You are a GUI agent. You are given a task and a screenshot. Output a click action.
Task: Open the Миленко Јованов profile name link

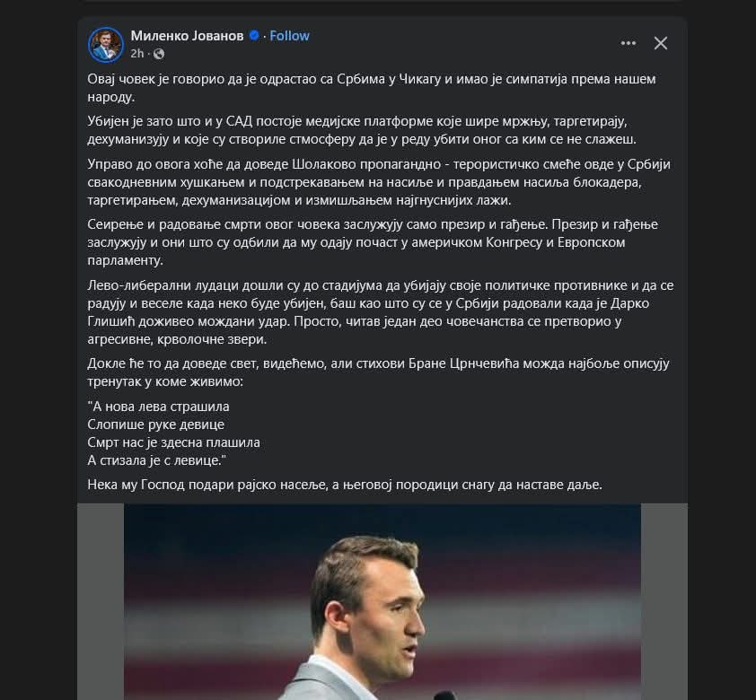187,36
